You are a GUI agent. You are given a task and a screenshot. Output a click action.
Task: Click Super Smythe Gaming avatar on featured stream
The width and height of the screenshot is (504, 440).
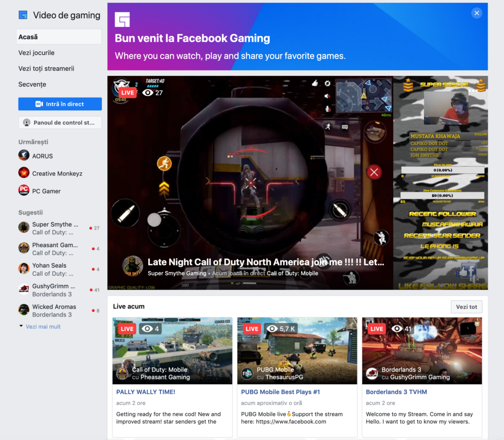[132, 266]
